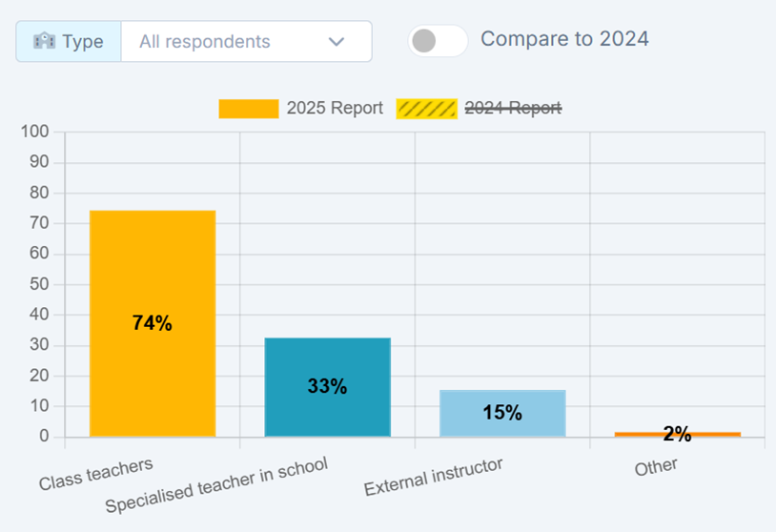The image size is (776, 532).
Task: Click the Other axis label
Action: 656,467
